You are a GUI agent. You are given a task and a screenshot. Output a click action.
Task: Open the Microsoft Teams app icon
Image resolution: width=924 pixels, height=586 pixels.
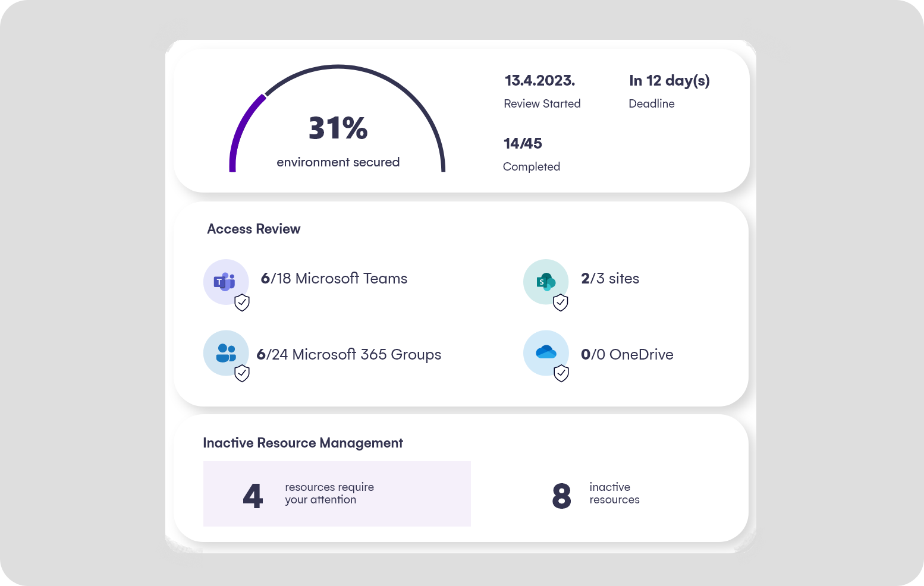click(226, 282)
